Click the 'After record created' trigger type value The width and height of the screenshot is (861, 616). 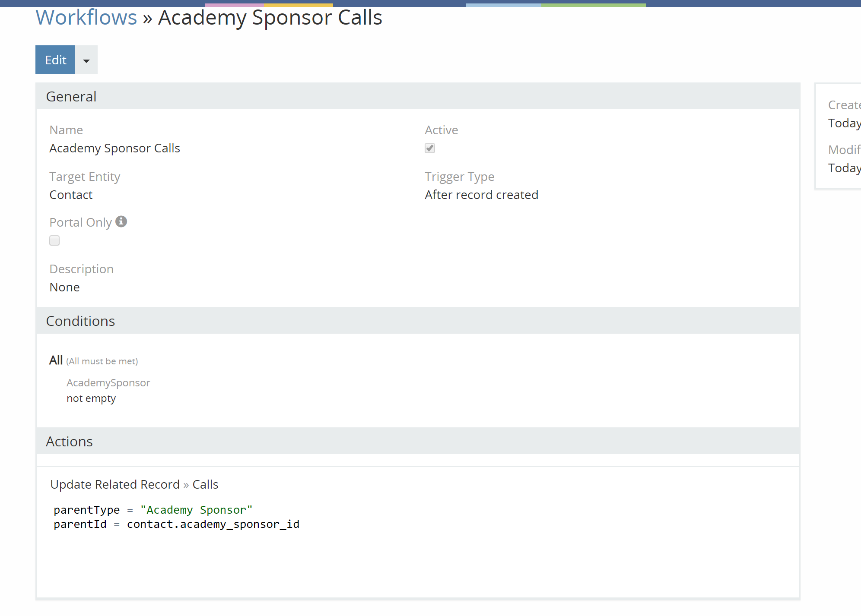481,195
